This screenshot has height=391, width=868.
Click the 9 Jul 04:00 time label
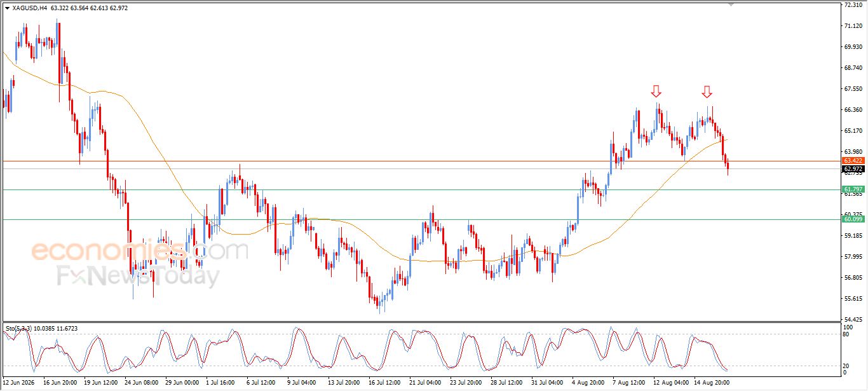302,383
